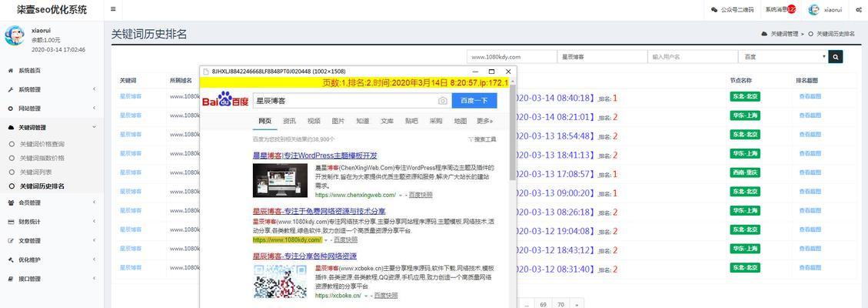Open 系统消息 notifications with red badge
The height and width of the screenshot is (308, 868).
pos(780,9)
